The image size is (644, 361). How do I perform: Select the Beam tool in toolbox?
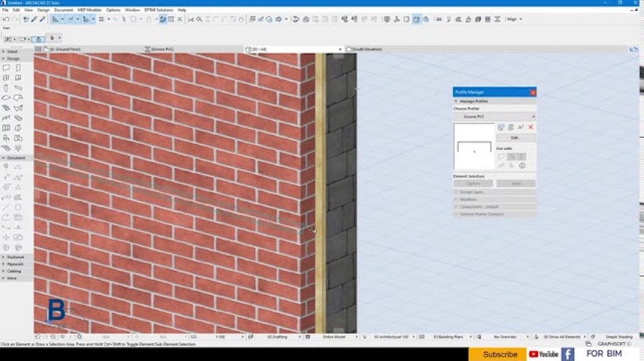pyautogui.click(x=18, y=88)
